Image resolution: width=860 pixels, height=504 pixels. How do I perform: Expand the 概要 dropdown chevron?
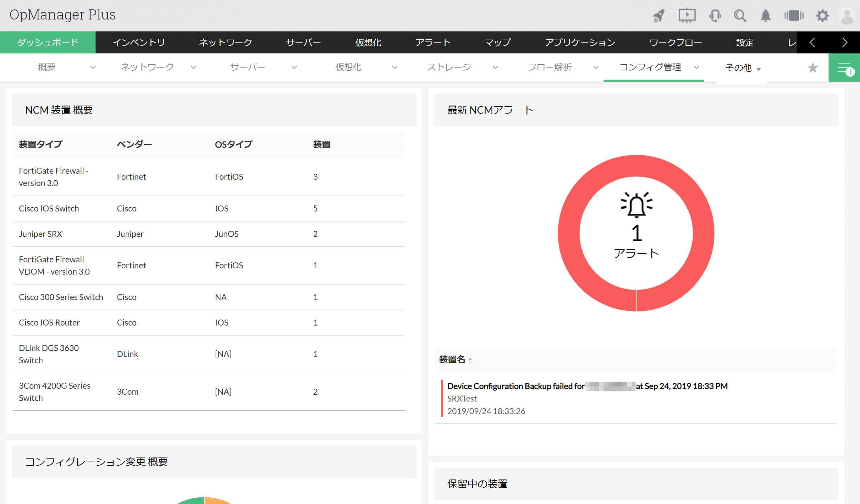point(93,68)
